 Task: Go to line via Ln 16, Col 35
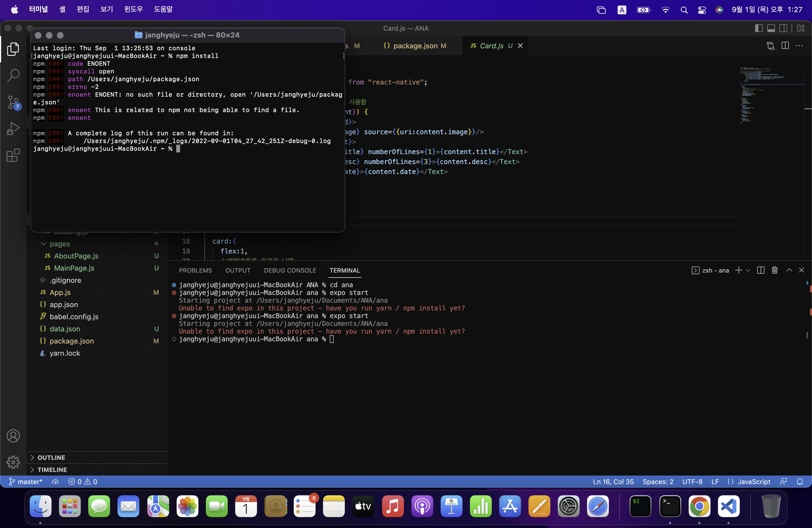(x=613, y=482)
